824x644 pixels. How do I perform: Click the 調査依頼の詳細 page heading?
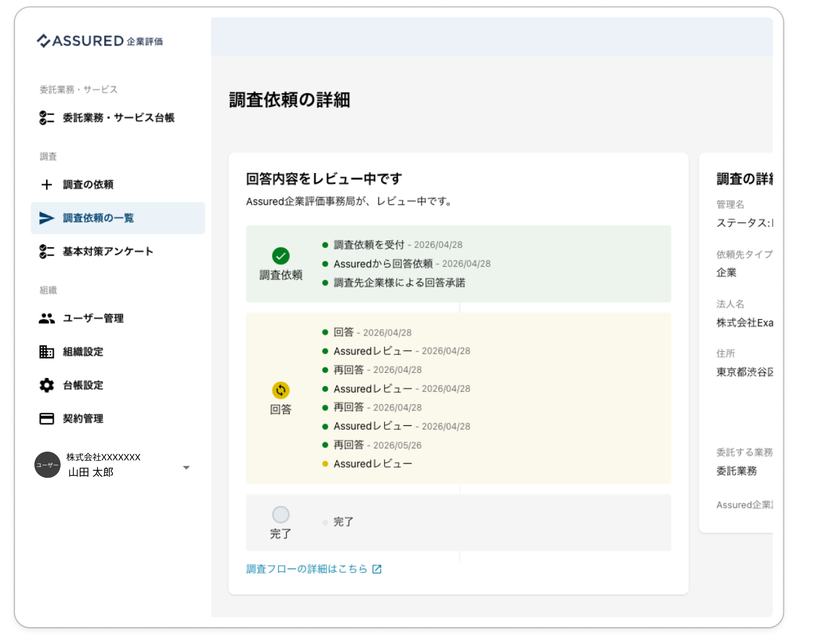[x=290, y=100]
